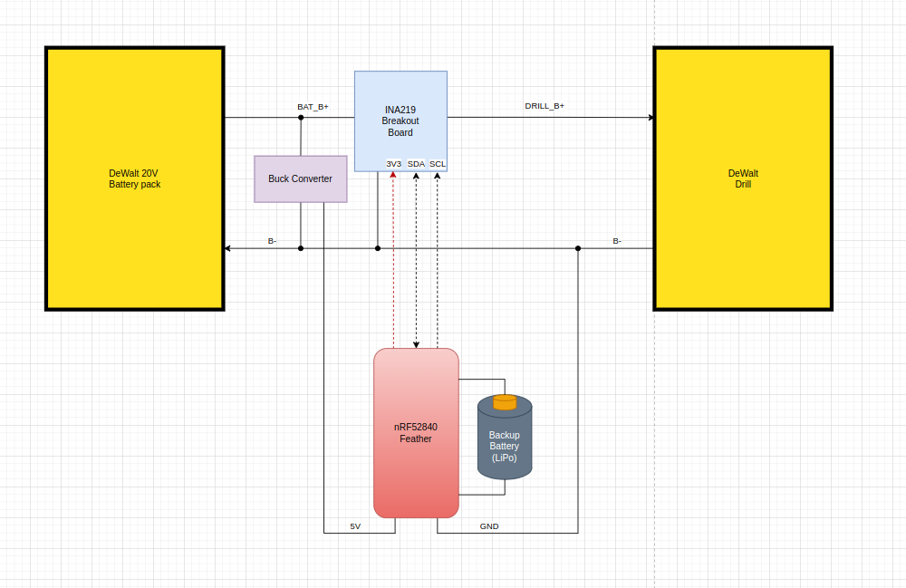Click the GND wire label
This screenshot has width=906, height=588.
coord(489,526)
